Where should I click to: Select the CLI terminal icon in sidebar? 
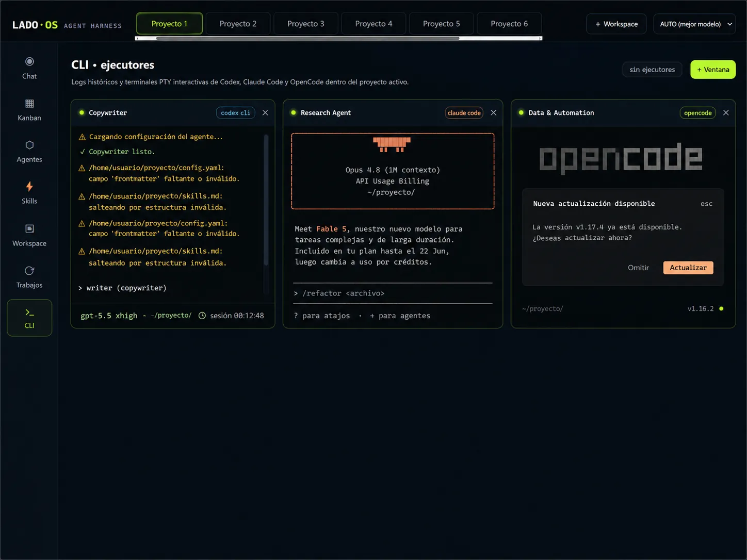point(29,312)
